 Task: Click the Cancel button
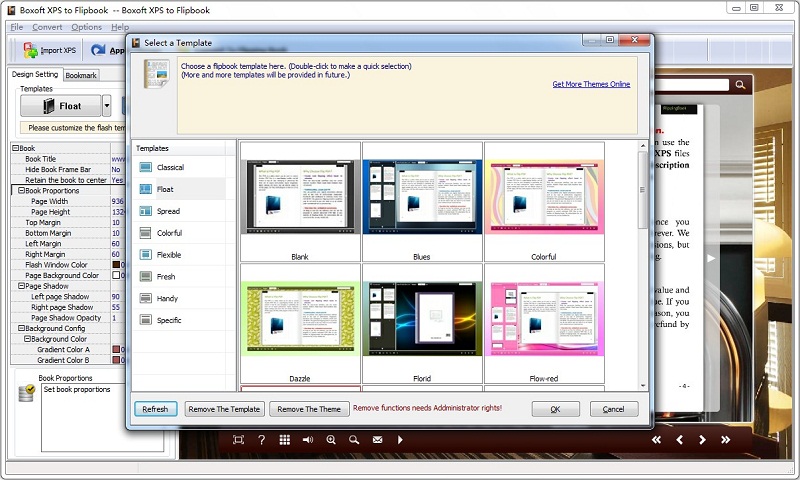tap(613, 409)
